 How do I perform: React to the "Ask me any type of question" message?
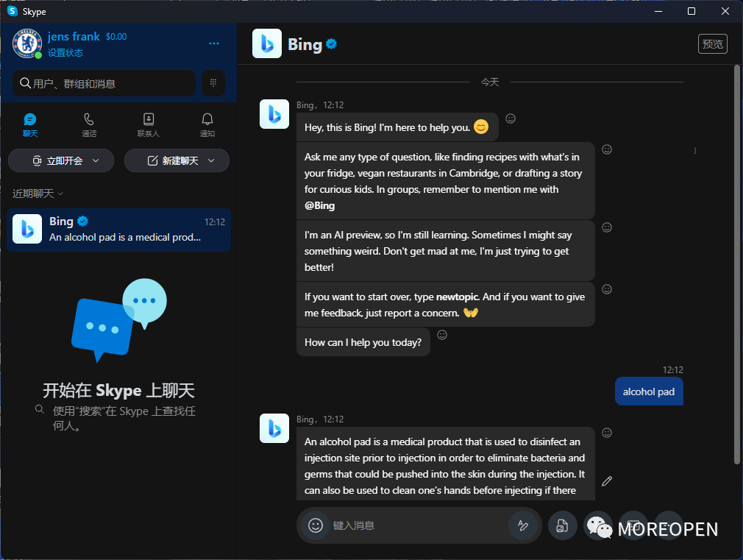[x=607, y=149]
